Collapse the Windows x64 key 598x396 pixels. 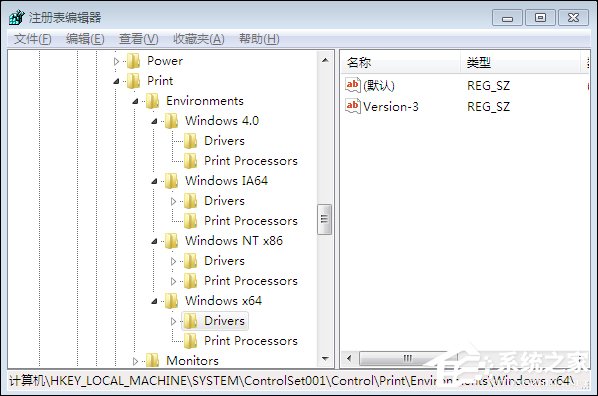(154, 301)
